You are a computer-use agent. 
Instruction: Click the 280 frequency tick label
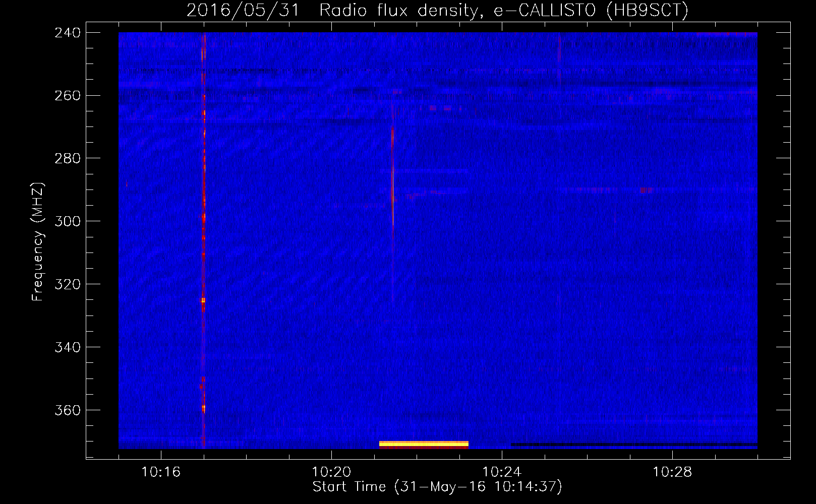[x=68, y=159]
